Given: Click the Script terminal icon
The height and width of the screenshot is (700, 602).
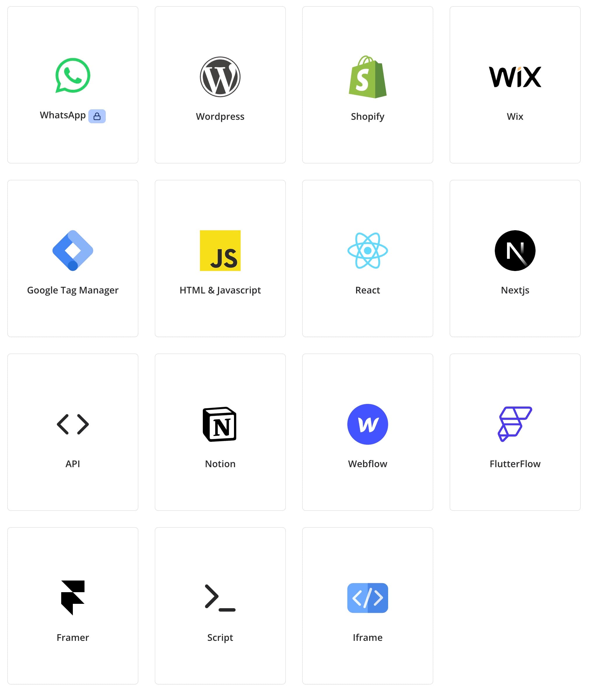Looking at the screenshot, I should [220, 597].
